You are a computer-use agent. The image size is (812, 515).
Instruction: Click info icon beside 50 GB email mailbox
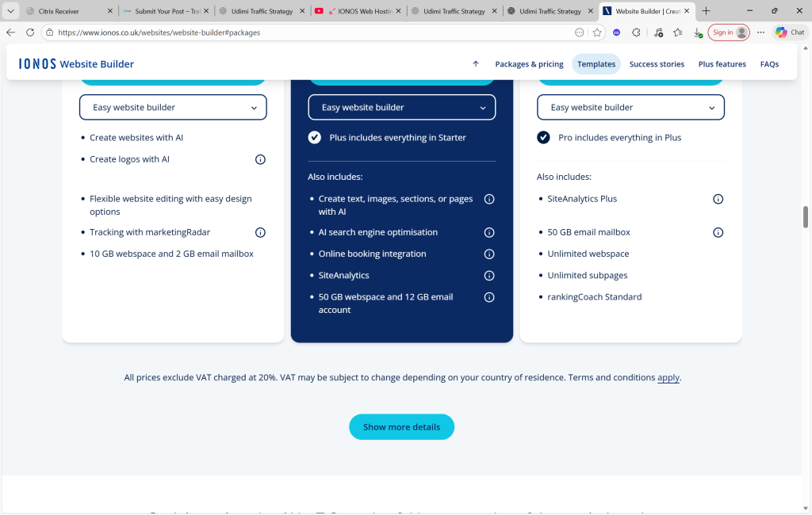[x=718, y=233]
